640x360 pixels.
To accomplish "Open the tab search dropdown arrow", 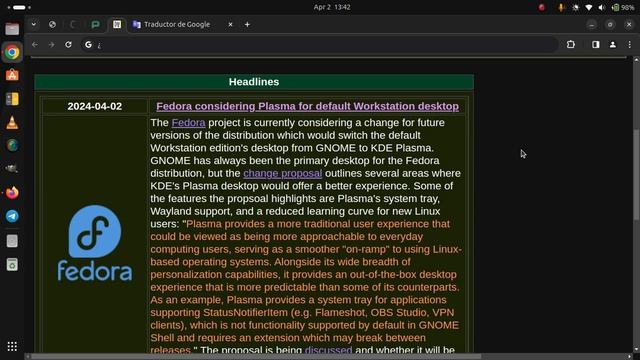I will tap(34, 24).
